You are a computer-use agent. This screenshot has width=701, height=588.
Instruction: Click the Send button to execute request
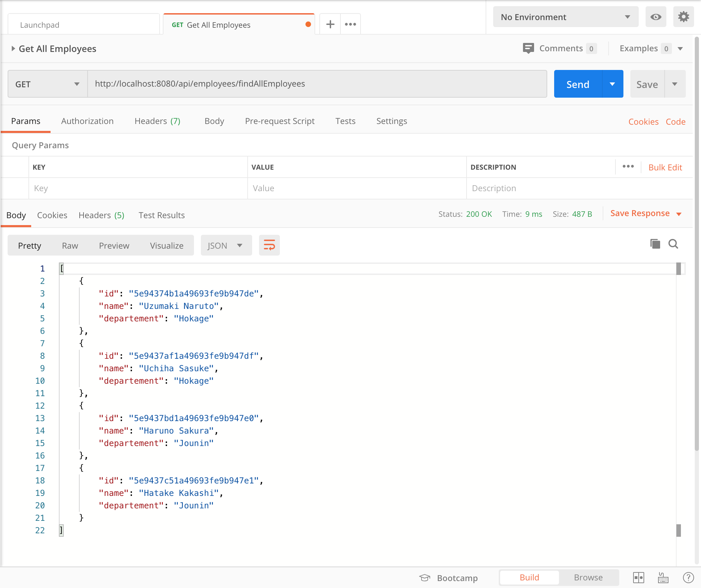[577, 84]
